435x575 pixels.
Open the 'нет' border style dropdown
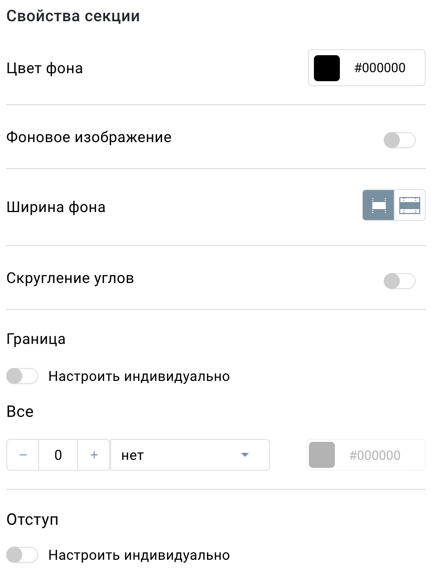190,455
